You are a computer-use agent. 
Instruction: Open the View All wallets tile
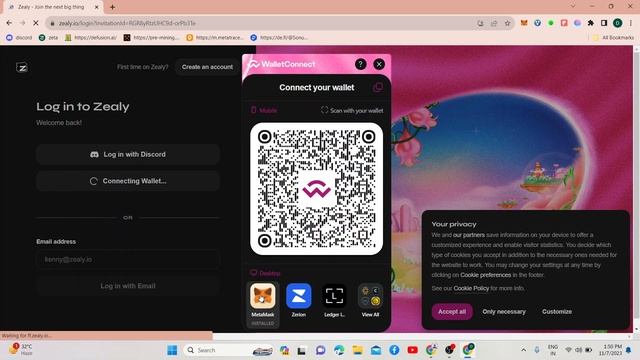(x=370, y=296)
